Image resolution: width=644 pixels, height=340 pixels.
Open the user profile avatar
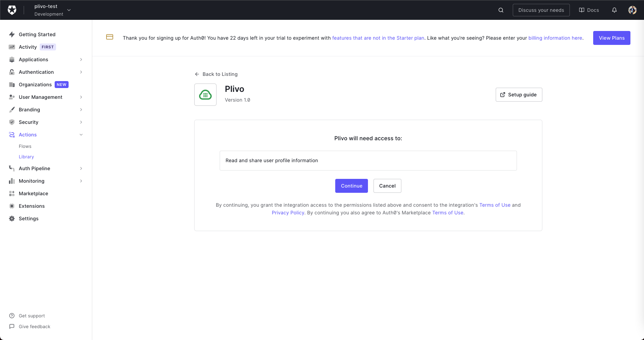[x=632, y=10]
